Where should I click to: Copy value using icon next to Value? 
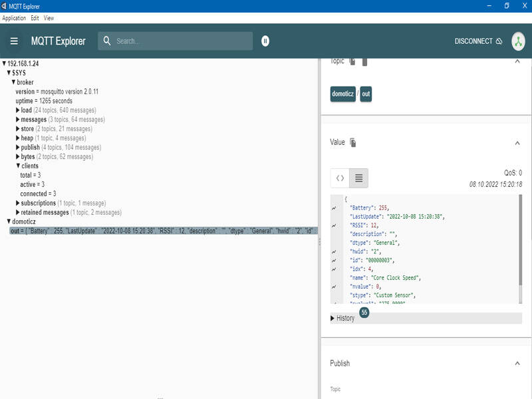(x=353, y=142)
